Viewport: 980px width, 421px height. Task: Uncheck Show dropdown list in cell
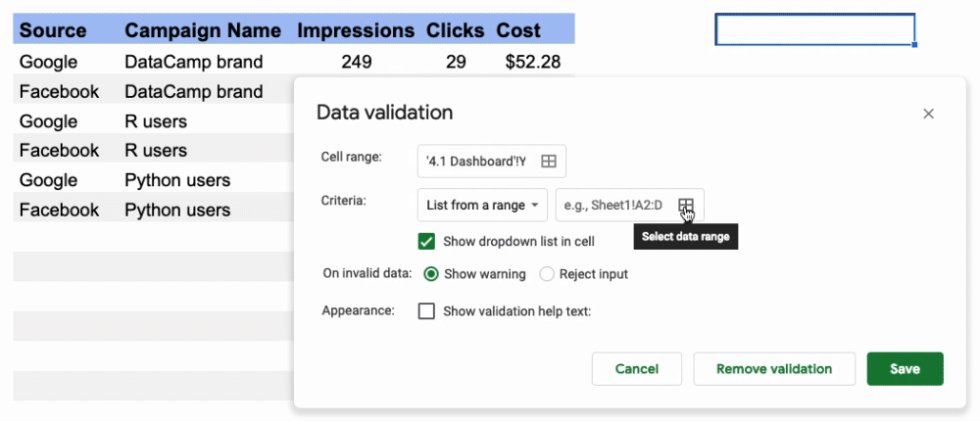(x=426, y=241)
